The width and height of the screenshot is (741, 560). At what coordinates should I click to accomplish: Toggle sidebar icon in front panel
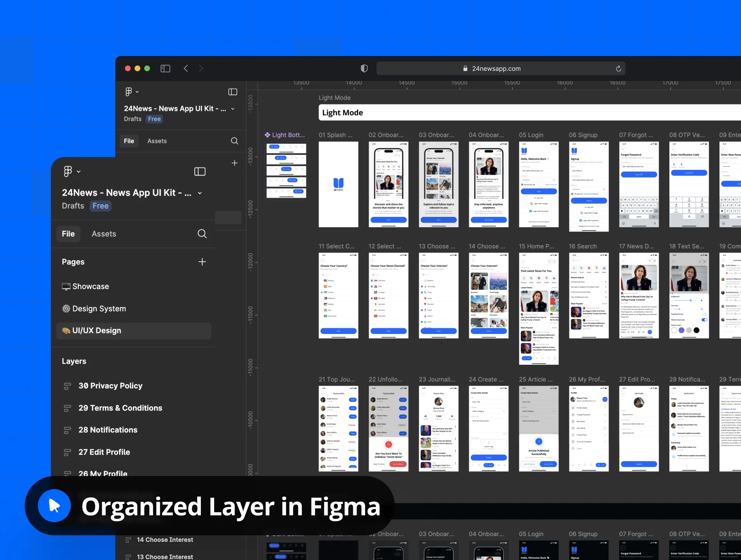(x=200, y=171)
